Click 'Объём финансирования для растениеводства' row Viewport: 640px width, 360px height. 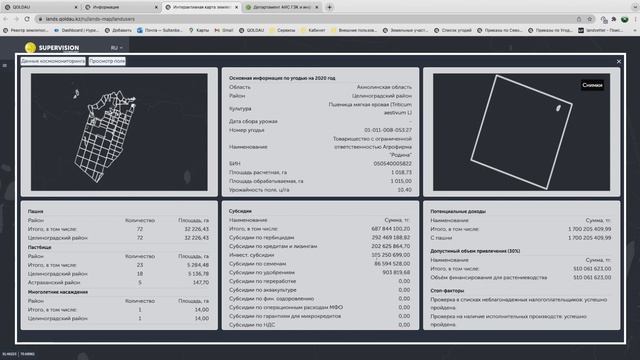pos(521,277)
